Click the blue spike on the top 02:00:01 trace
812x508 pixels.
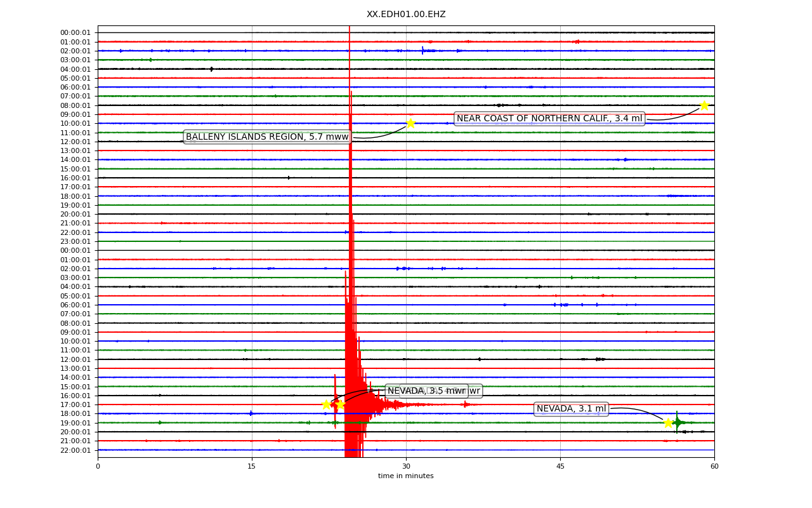tap(422, 50)
